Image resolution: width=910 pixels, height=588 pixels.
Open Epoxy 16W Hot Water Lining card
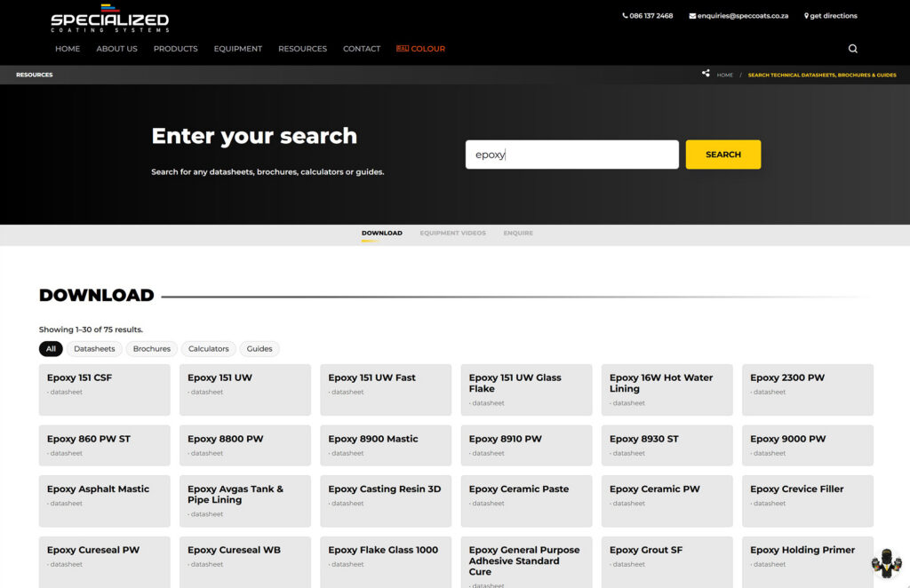click(667, 390)
